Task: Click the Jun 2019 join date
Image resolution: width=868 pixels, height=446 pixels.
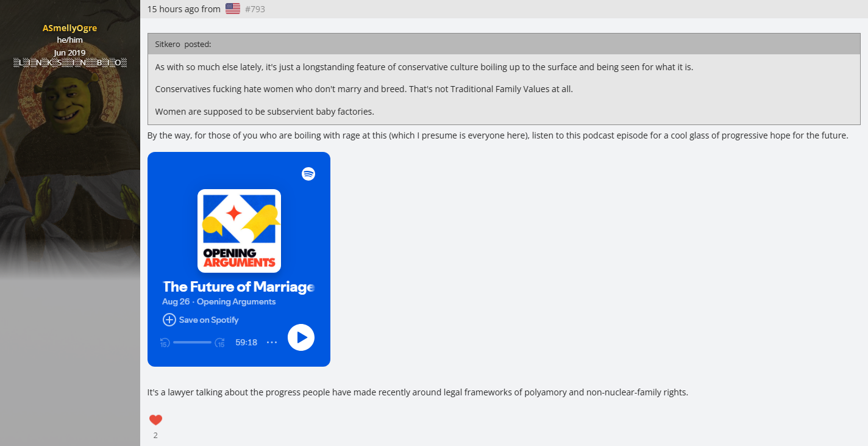Action: (69, 52)
